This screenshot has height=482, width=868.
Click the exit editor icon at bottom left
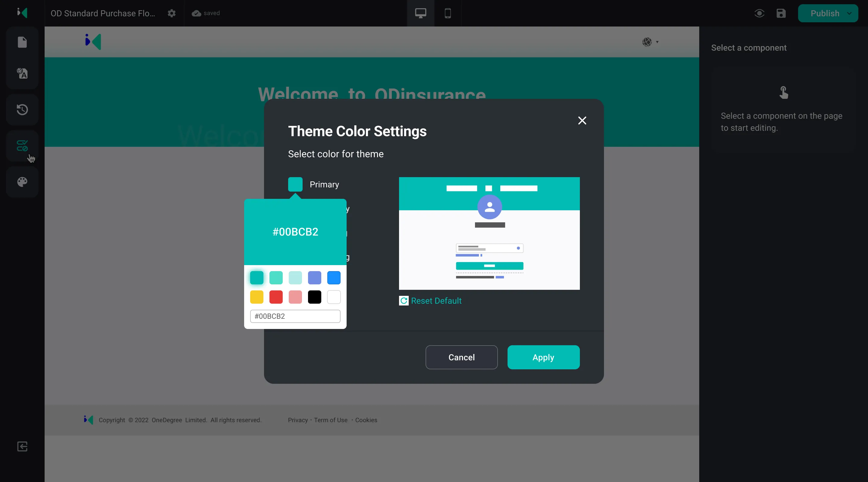tap(22, 446)
